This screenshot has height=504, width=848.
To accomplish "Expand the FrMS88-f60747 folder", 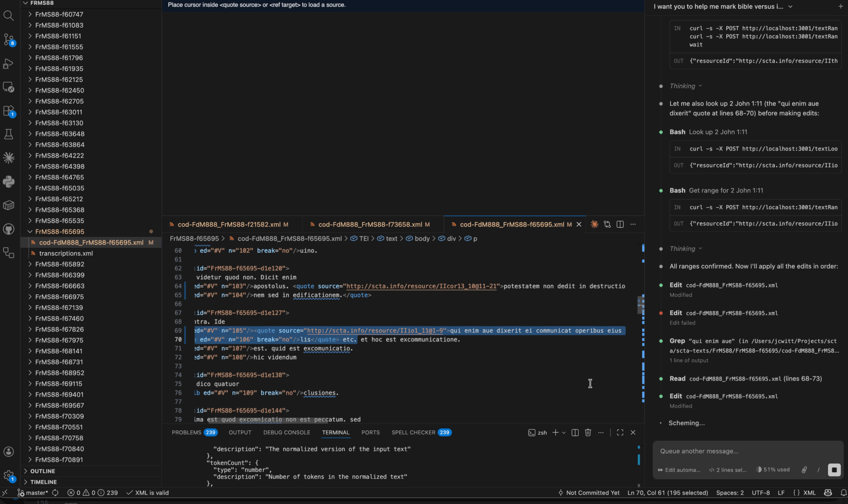I will [59, 14].
